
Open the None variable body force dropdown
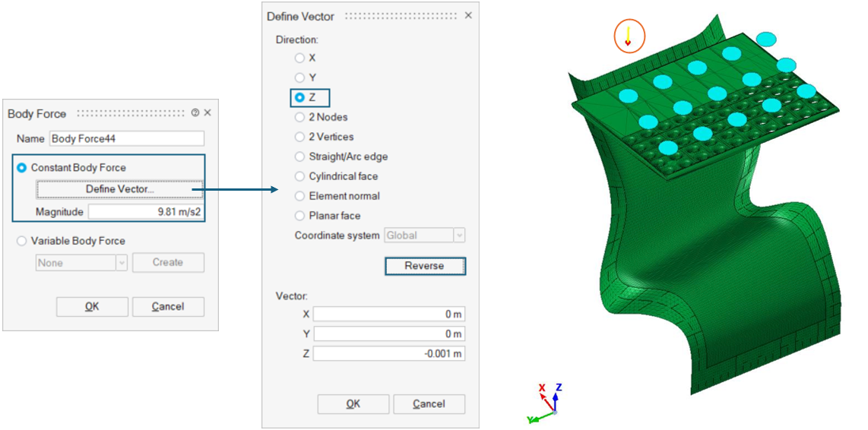[81, 263]
